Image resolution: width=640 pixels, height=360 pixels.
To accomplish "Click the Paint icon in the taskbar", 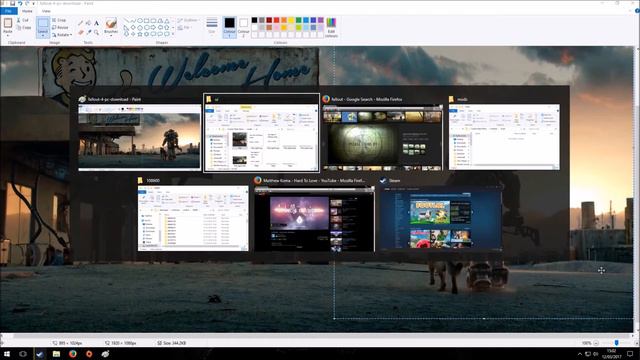I will pos(105,354).
